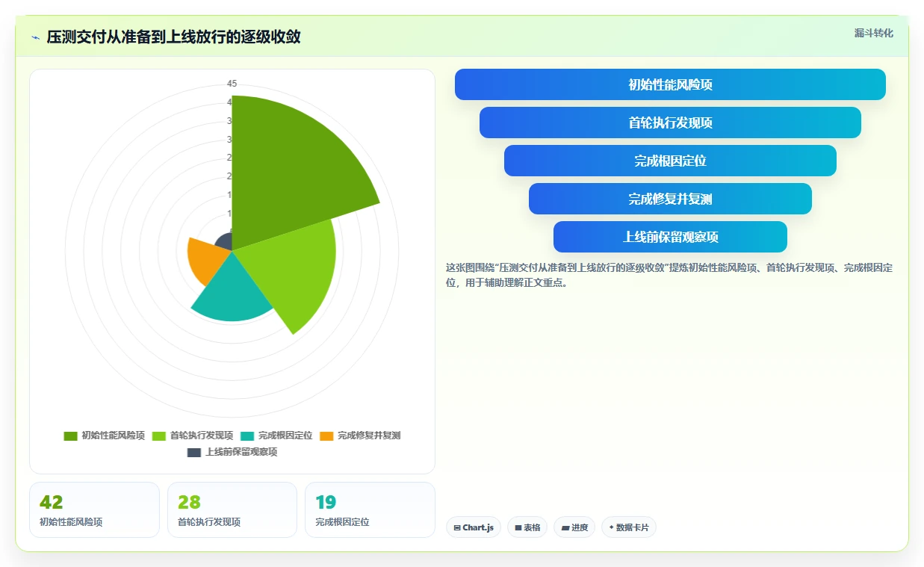Viewport: 924px width, 567px height.
Task: Click the lightning icon beside the title
Action: click(x=35, y=37)
